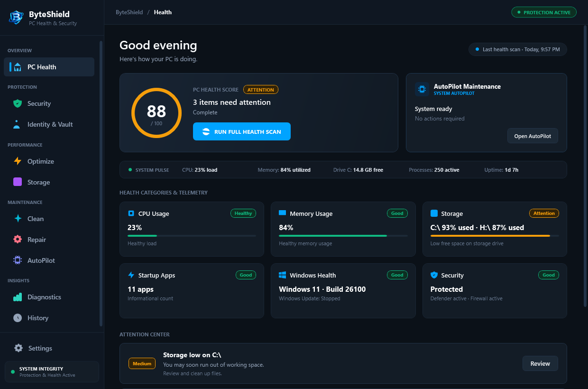
Task: Click the Optimize lightning bolt icon
Action: (18, 161)
